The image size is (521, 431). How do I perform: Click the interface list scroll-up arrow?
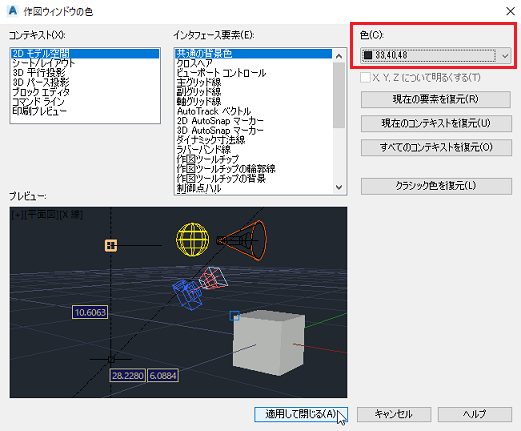339,56
